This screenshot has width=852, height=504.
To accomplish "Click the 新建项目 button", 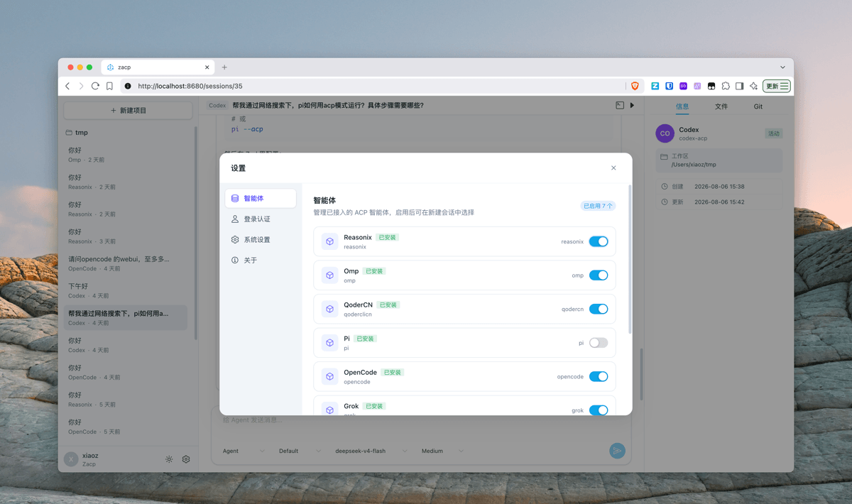I will pyautogui.click(x=128, y=110).
